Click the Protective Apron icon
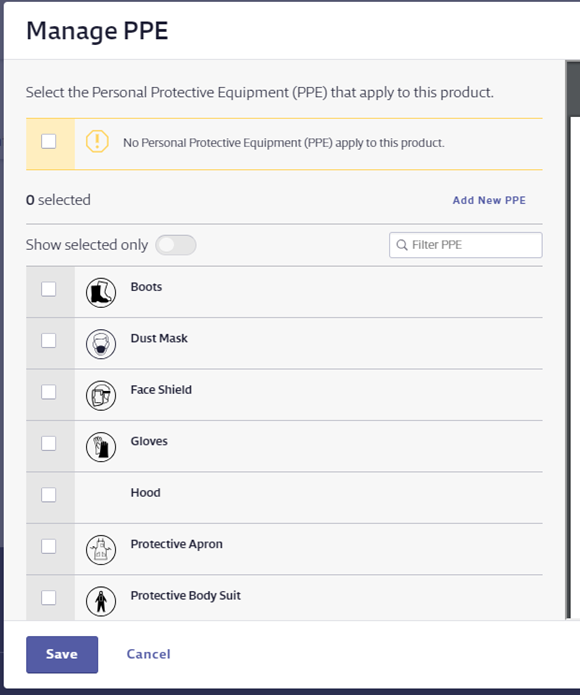 (x=101, y=550)
